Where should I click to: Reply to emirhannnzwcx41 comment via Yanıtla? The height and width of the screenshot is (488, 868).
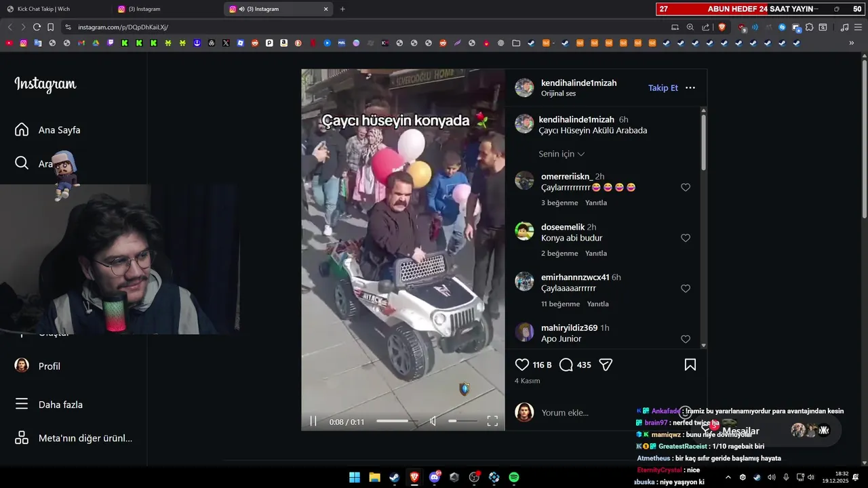[x=598, y=304]
